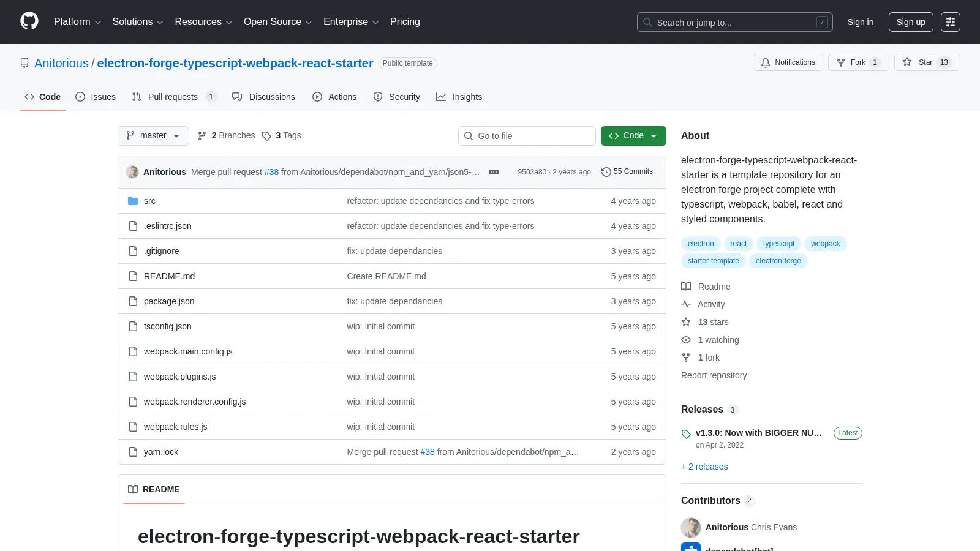Switch to the Security tab
Screen dimensions: 980x551
click(397, 97)
